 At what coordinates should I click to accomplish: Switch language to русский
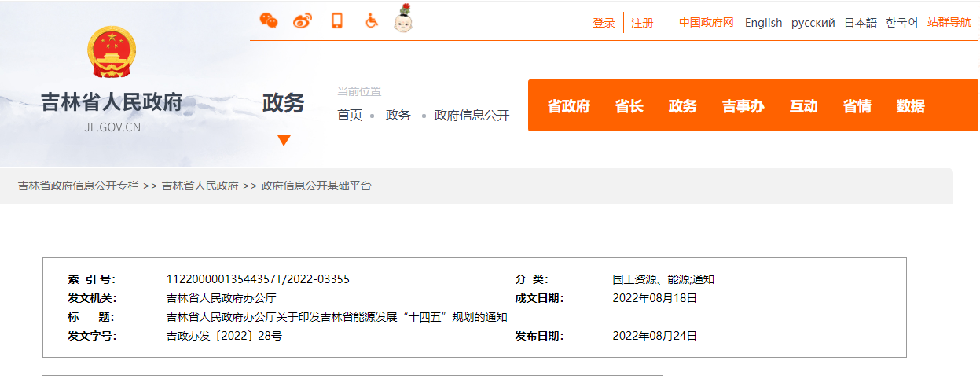point(813,23)
